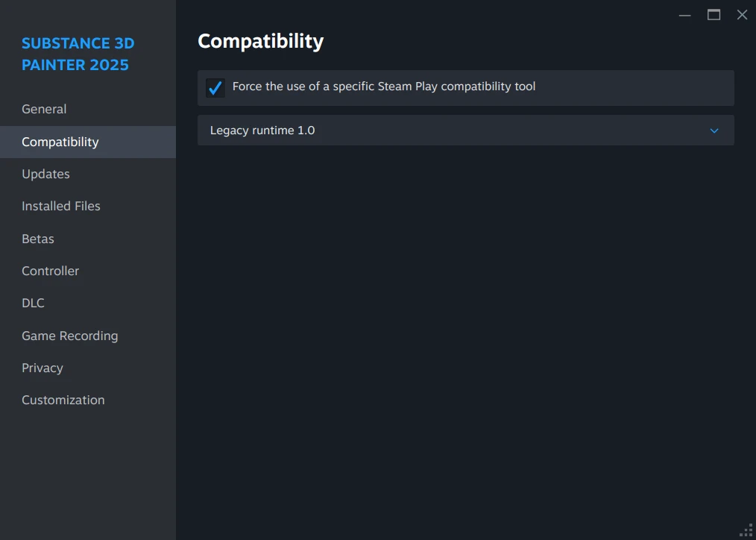Click the blue chevron on the runtime selector
The image size is (756, 540).
tap(714, 131)
